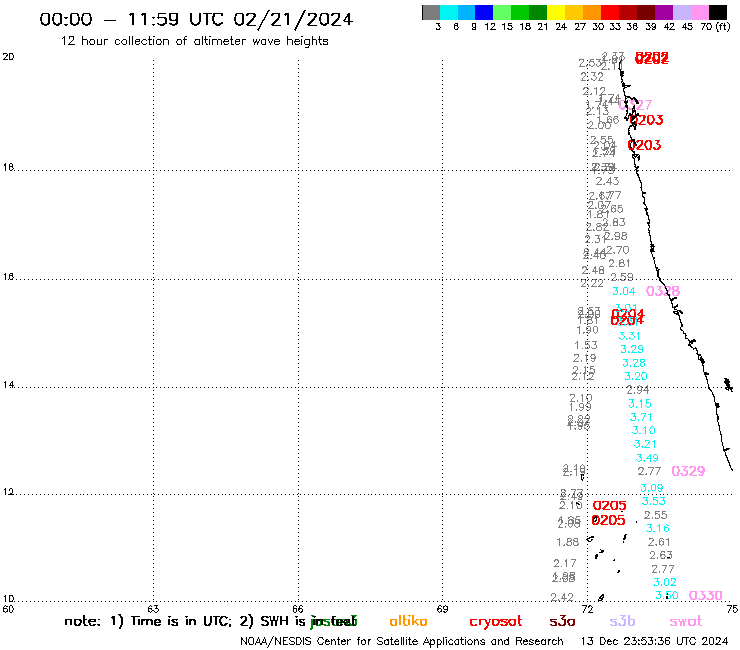Click the cyan "3.15" wave height value
The height and width of the screenshot is (650, 740).
point(639,404)
